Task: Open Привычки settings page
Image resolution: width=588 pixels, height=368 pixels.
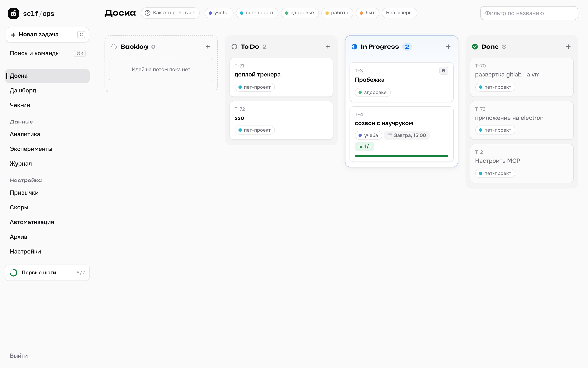Action: coord(47,193)
